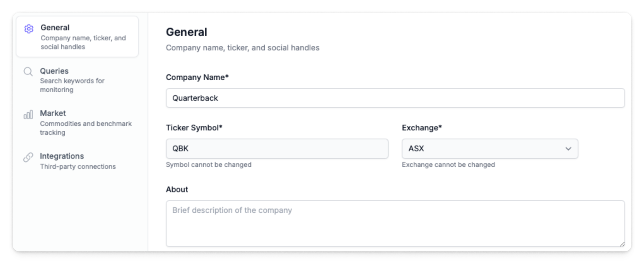Click the Search keywords for monitoring label
The image size is (644, 264).
(72, 85)
